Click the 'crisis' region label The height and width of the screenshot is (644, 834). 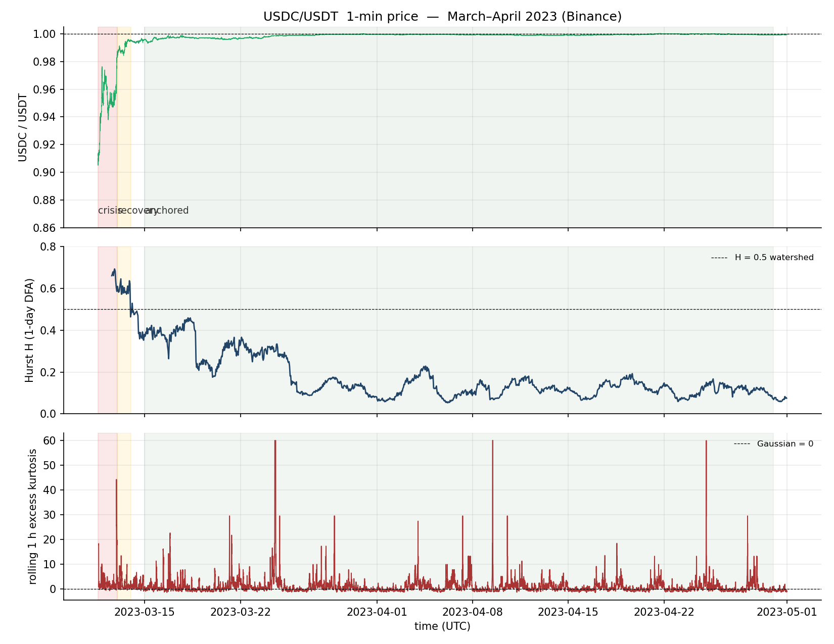point(108,211)
